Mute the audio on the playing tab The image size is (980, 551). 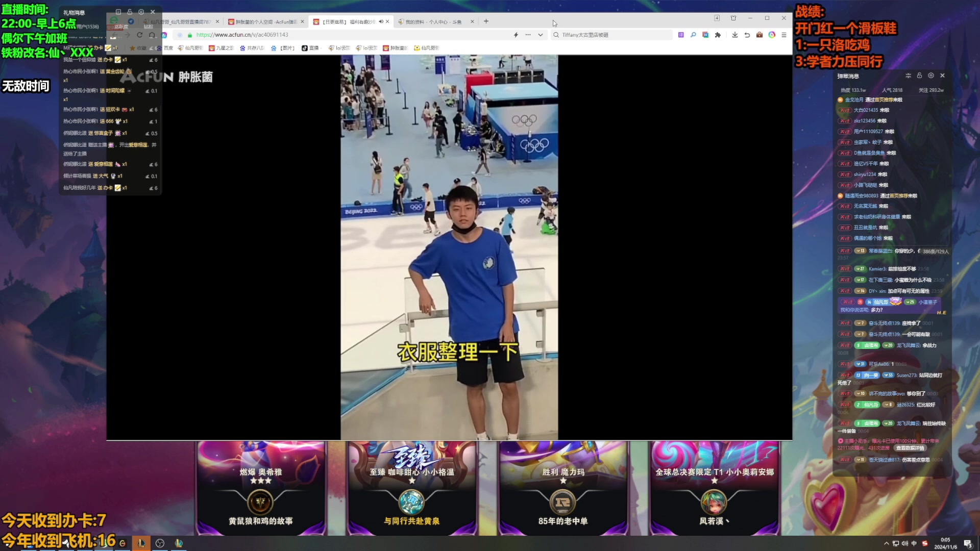point(381,21)
